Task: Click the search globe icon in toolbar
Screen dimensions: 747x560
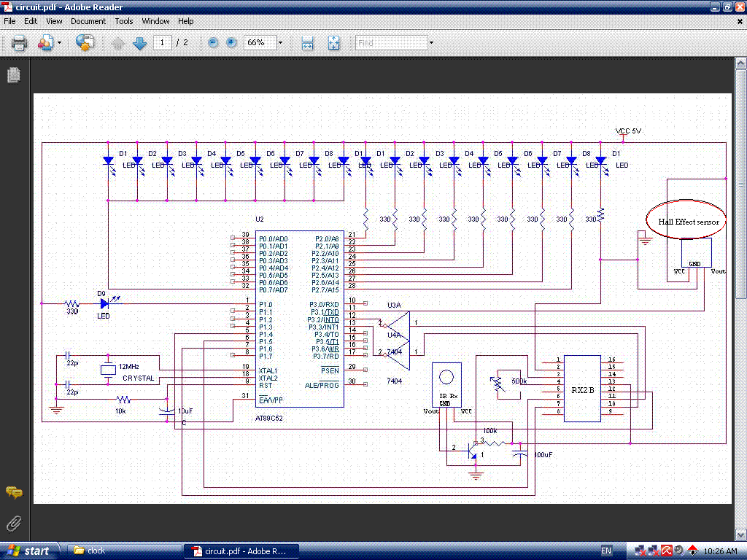Action: click(x=85, y=43)
